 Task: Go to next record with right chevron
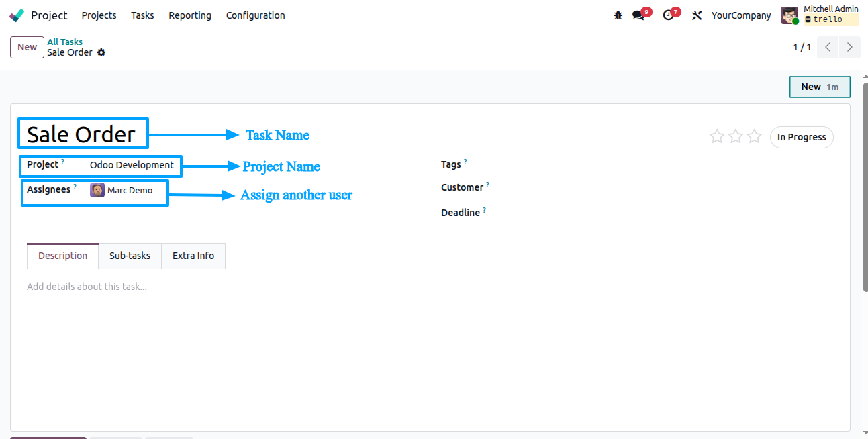(850, 47)
